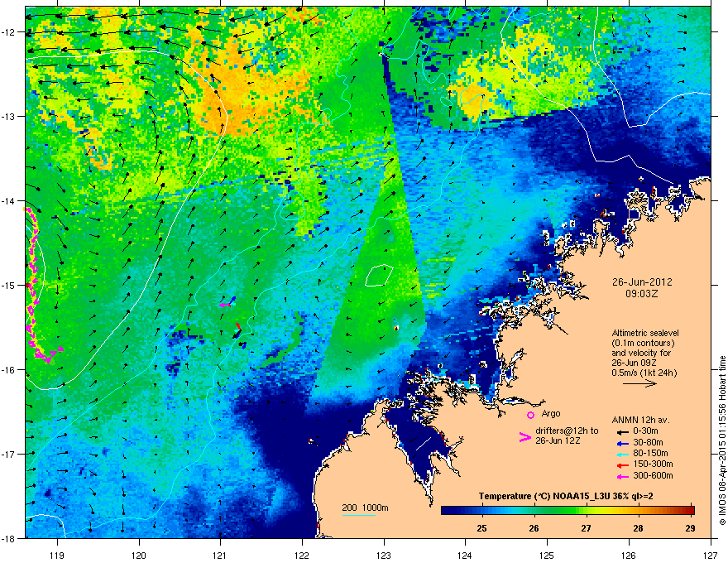
Task: Click the latitude axis label -16
Action: point(9,369)
